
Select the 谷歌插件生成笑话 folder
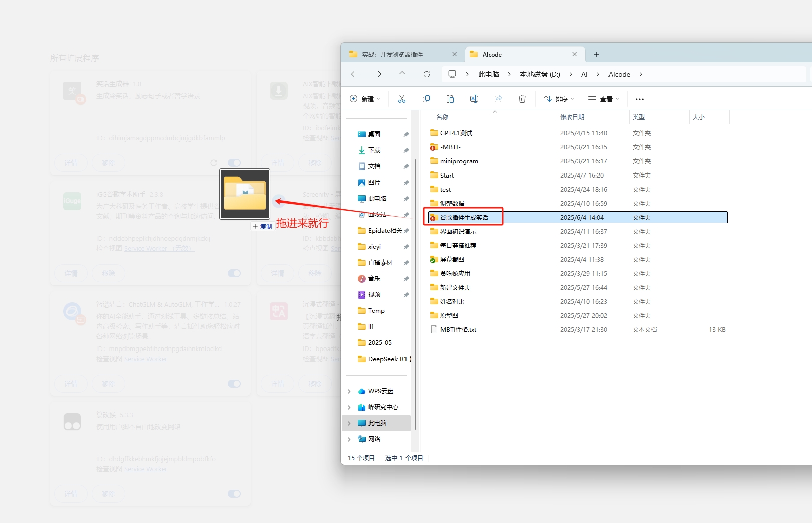pos(464,217)
